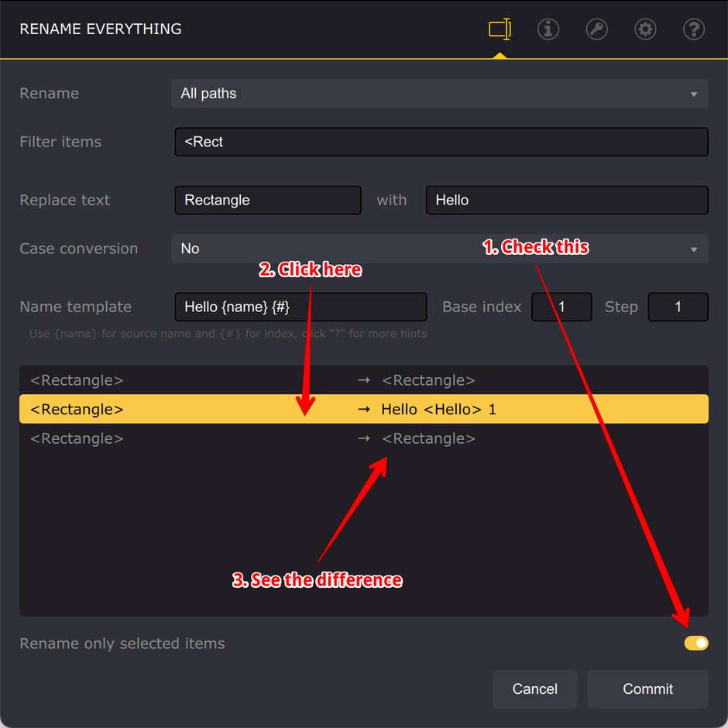Open the license key icon
The height and width of the screenshot is (728, 728).
[x=596, y=29]
